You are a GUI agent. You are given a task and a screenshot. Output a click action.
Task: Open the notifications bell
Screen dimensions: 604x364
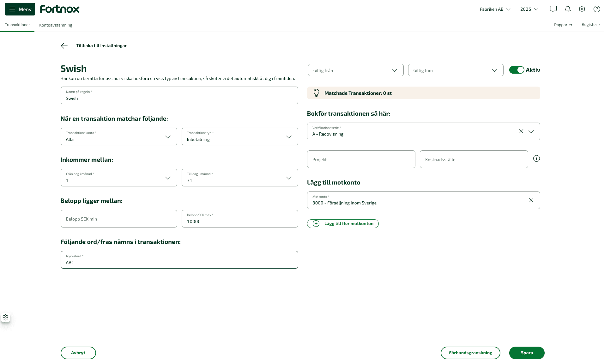point(567,9)
